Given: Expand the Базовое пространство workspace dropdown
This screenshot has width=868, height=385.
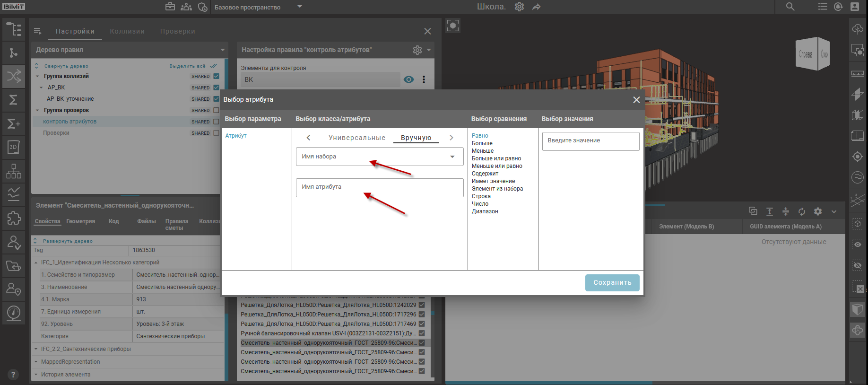Looking at the screenshot, I should [299, 7].
